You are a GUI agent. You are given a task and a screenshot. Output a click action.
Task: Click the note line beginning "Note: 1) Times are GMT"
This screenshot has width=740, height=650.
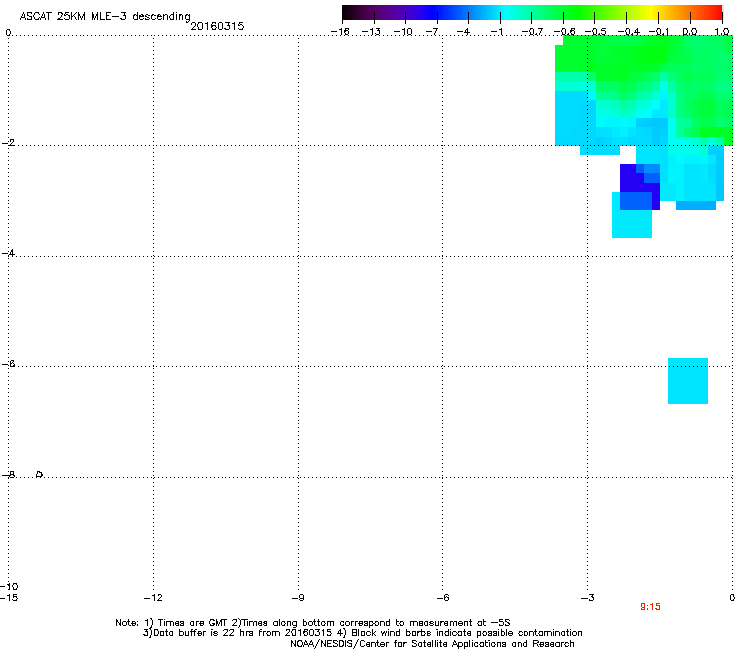312,623
